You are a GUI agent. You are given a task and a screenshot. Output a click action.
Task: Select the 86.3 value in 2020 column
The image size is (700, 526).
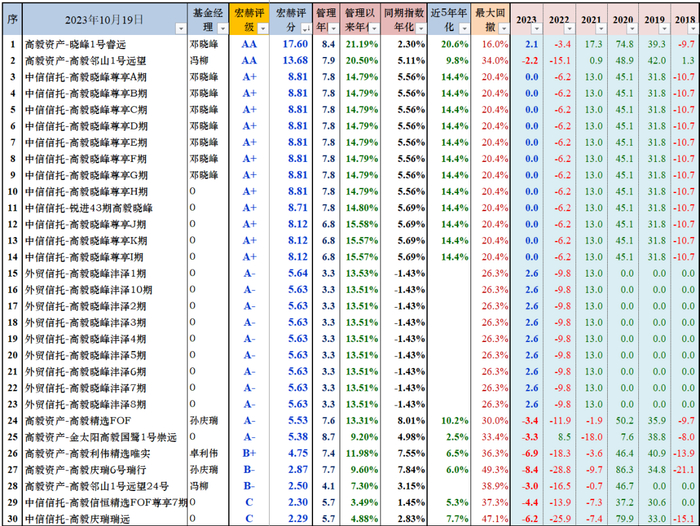[x=623, y=470]
